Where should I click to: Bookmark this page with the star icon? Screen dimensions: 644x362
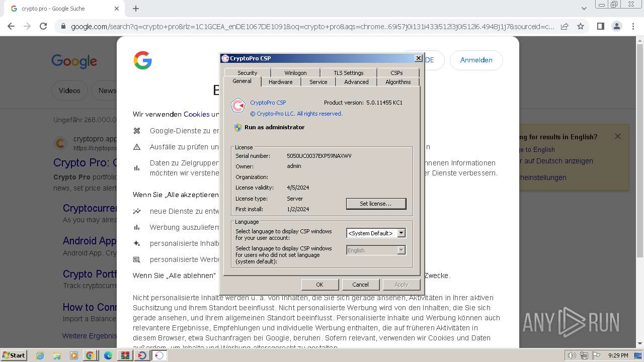[x=581, y=26]
